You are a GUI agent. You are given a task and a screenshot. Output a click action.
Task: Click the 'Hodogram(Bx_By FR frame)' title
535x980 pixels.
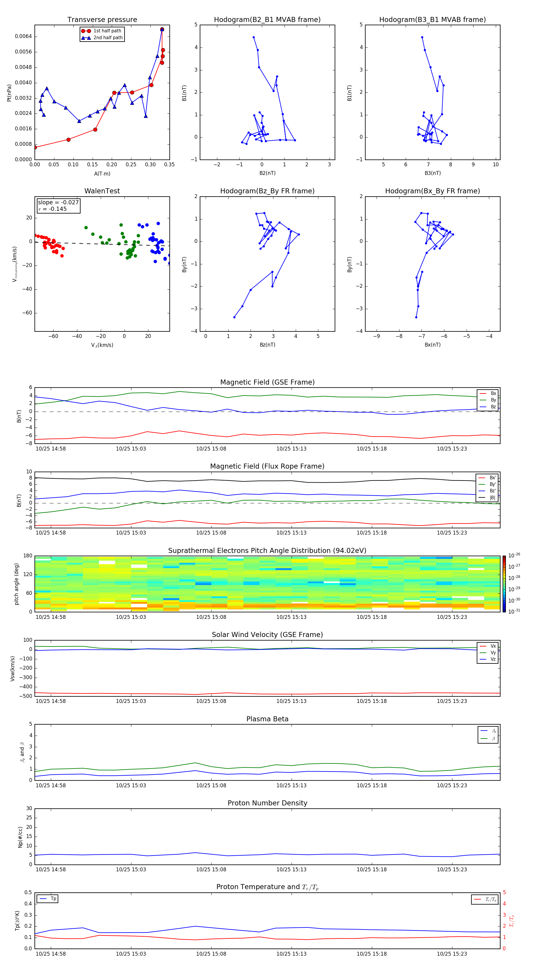[432, 191]
